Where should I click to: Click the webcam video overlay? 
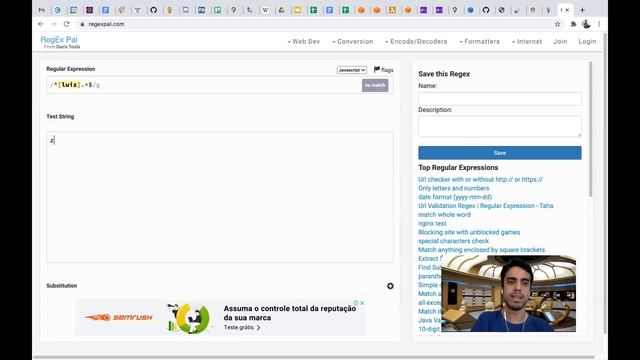(x=509, y=293)
